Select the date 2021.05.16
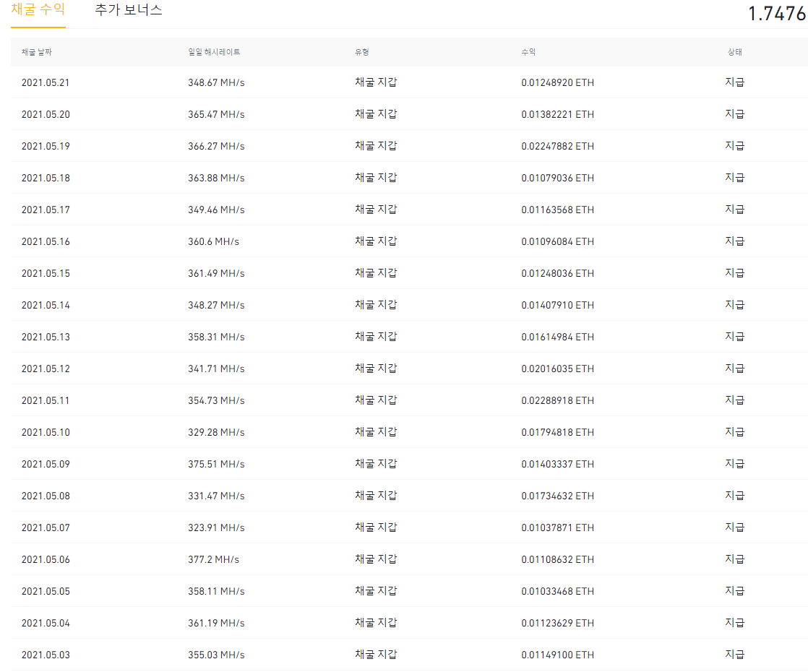 46,241
